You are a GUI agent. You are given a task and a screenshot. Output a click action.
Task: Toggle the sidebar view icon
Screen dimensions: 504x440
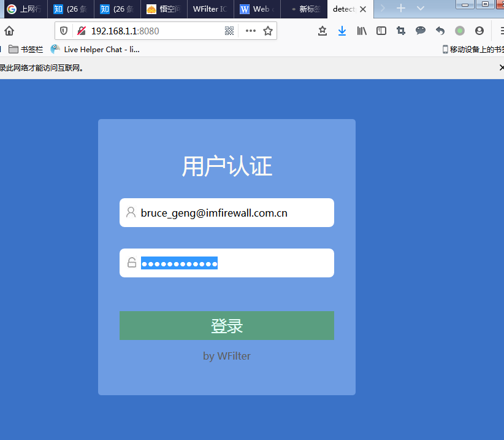click(x=381, y=31)
